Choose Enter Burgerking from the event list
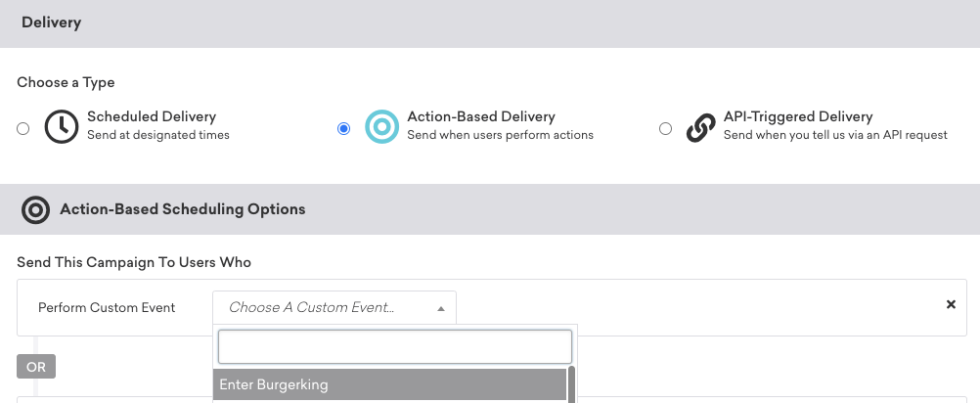This screenshot has height=403, width=980. click(389, 384)
